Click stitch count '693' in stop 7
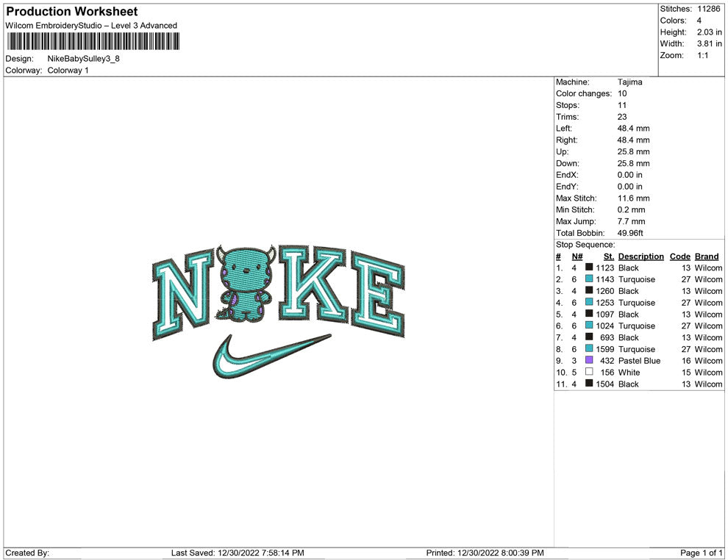The image size is (728, 560). click(607, 337)
